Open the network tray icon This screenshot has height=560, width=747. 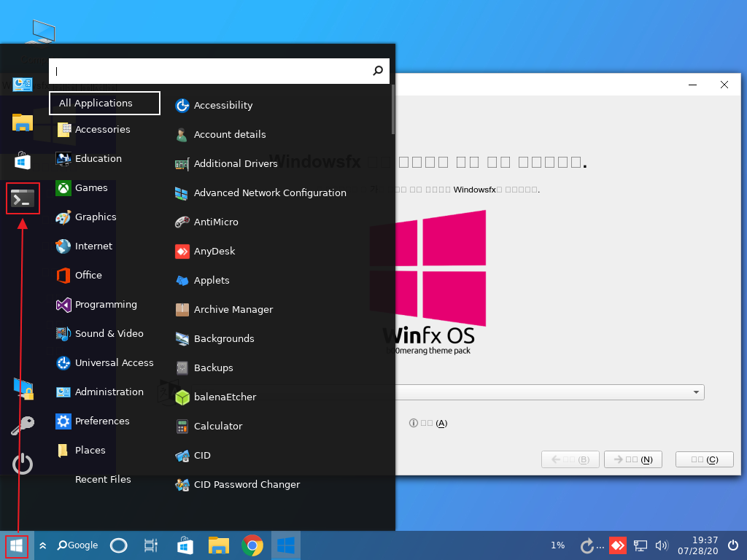[640, 545]
